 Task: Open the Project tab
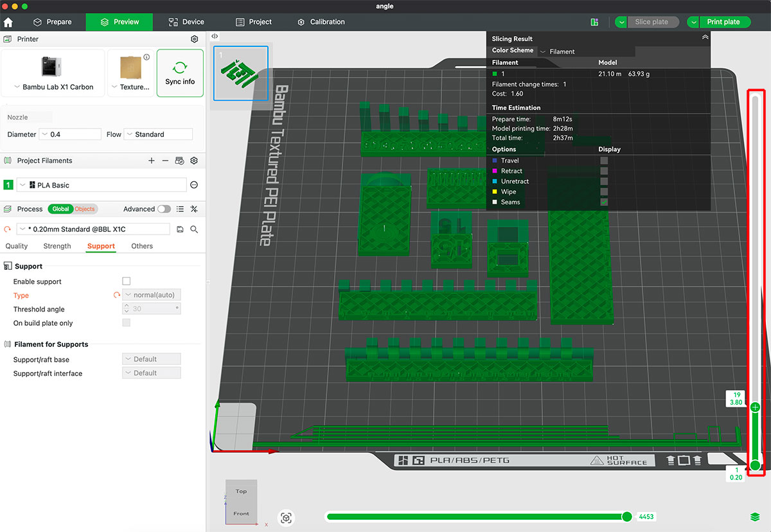coord(254,22)
